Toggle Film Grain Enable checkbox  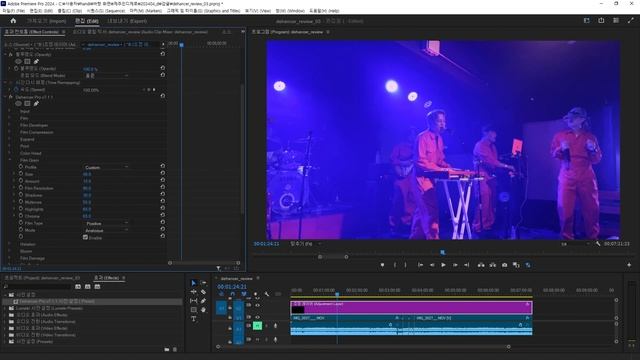[x=85, y=237]
